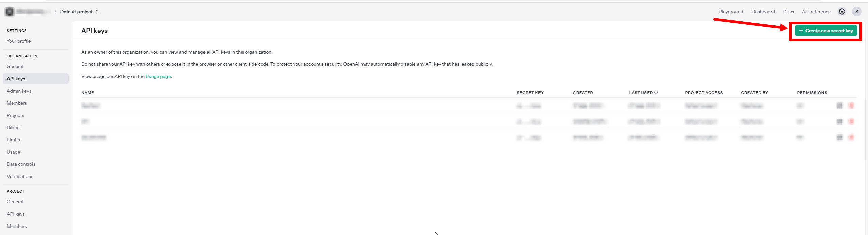Screen dimensions: 868x235
Task: Open Verifications in the sidebar
Action: [x=20, y=176]
